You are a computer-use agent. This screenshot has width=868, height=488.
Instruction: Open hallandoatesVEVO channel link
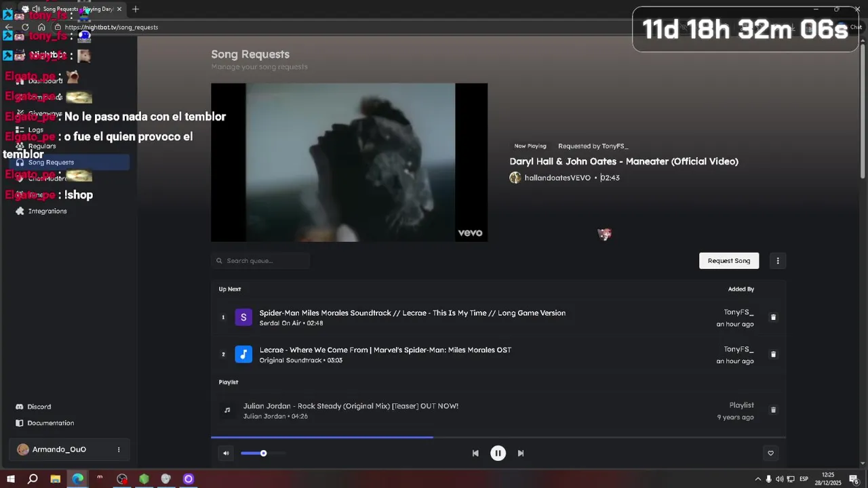pyautogui.click(x=557, y=178)
